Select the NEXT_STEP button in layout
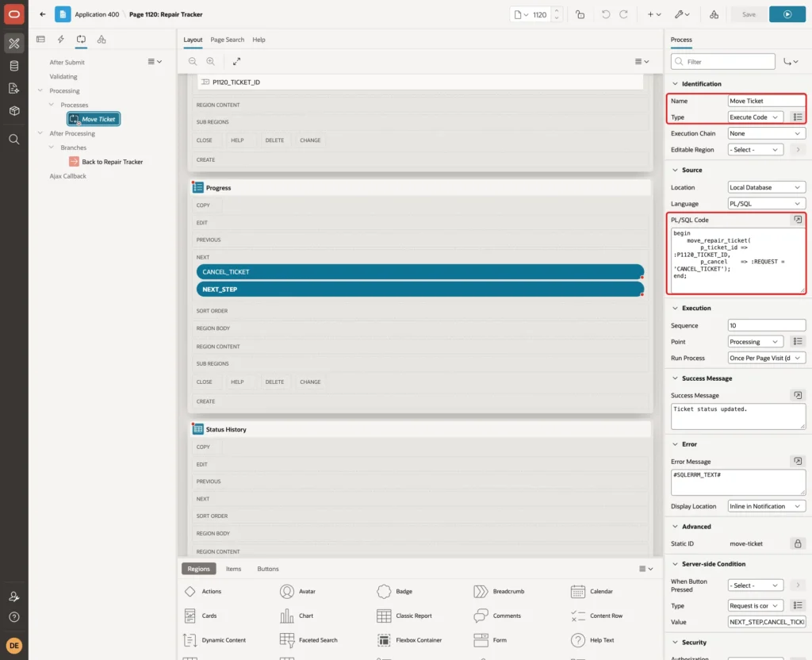The height and width of the screenshot is (660, 812). click(420, 290)
